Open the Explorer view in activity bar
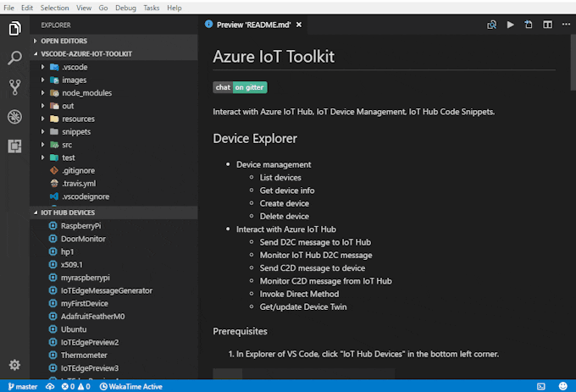The width and height of the screenshot is (576, 392). click(x=14, y=29)
